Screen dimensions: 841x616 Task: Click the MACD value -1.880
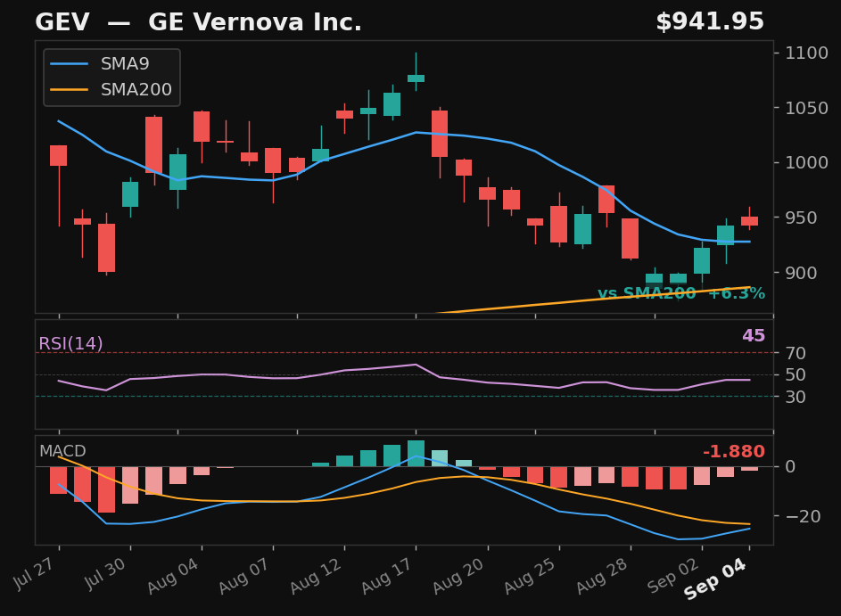(x=734, y=451)
